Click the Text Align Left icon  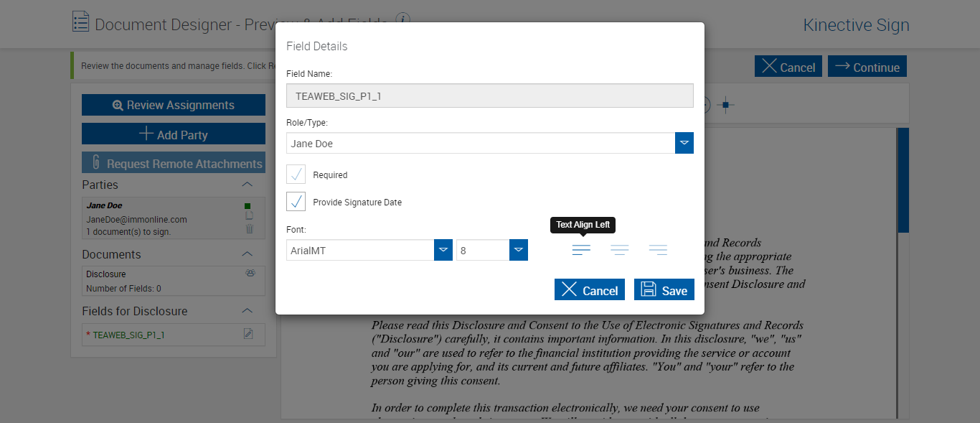[581, 250]
